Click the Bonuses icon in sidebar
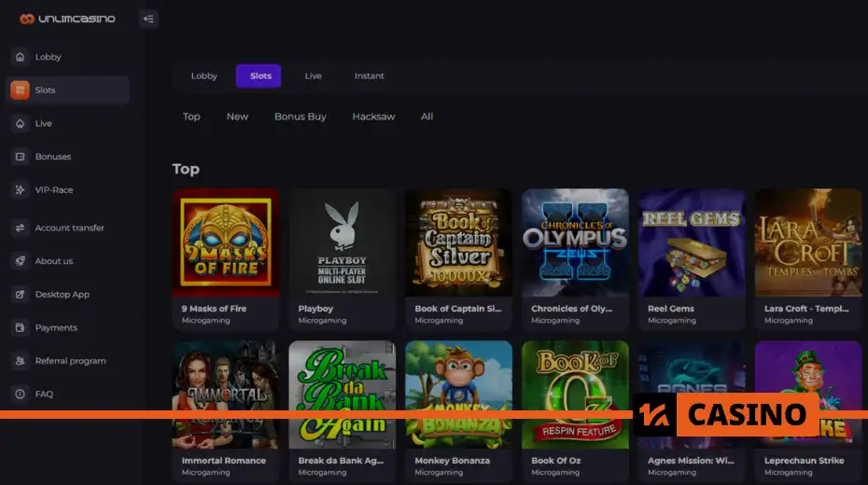868x485 pixels. (x=20, y=157)
